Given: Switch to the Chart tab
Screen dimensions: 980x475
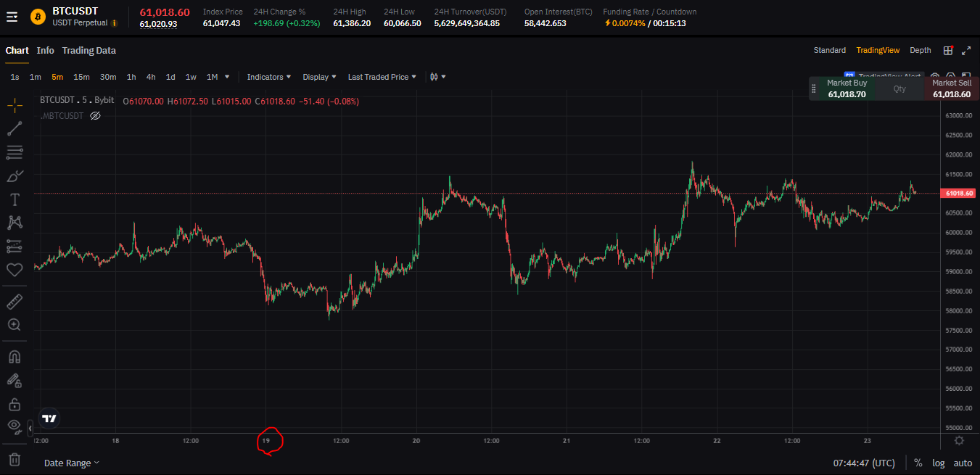Looking at the screenshot, I should pyautogui.click(x=17, y=50).
